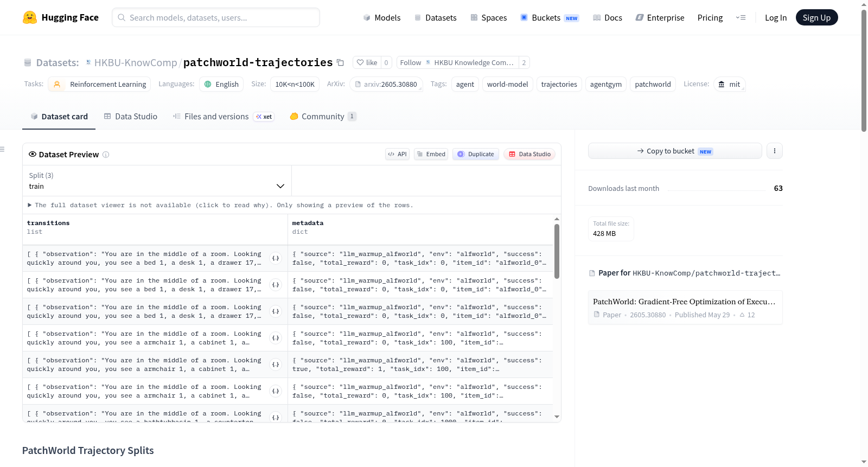Click the red-icon Data Studio button in the preview header
This screenshot has height=467, width=868.
(529, 155)
